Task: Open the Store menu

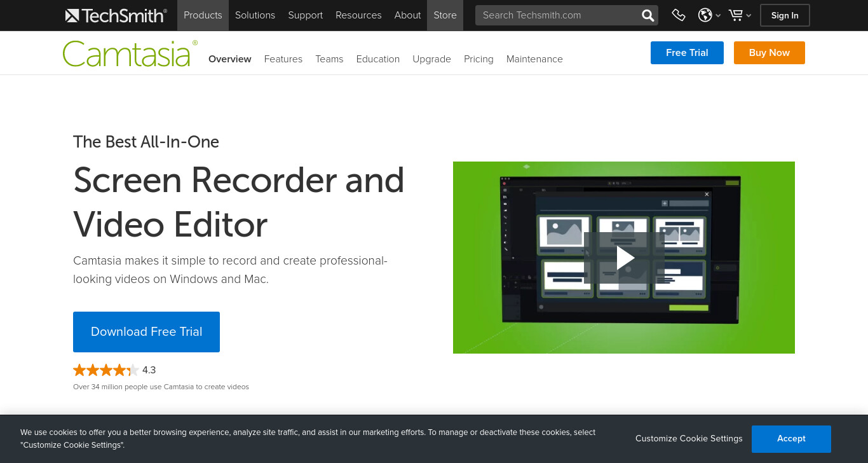Action: pyautogui.click(x=445, y=15)
